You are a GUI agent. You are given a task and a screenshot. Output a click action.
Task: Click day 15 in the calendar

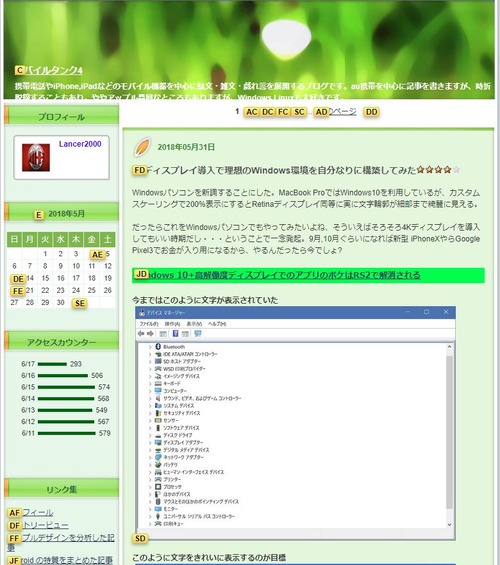pos(45,278)
